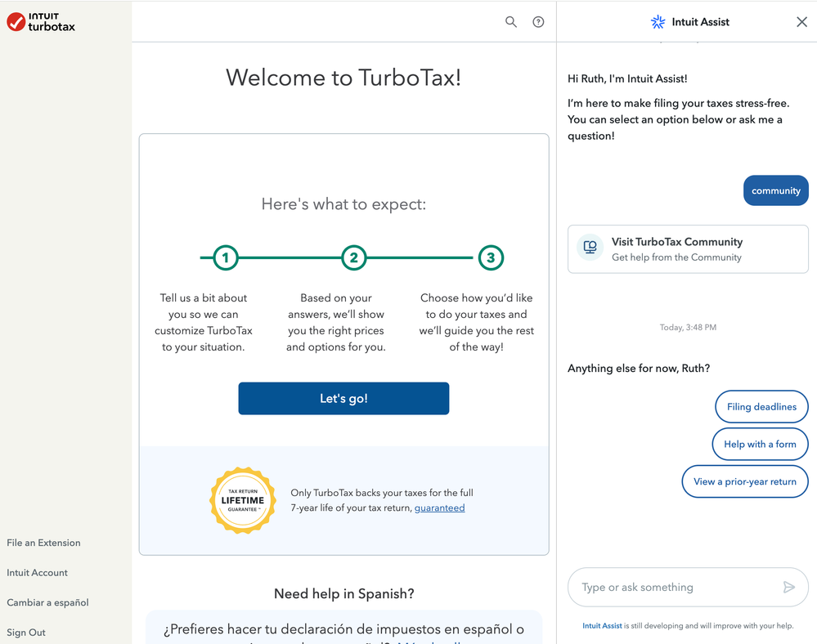Screen dimensions: 817x644
Task: Click the community chat message bubble
Action: 775,190
